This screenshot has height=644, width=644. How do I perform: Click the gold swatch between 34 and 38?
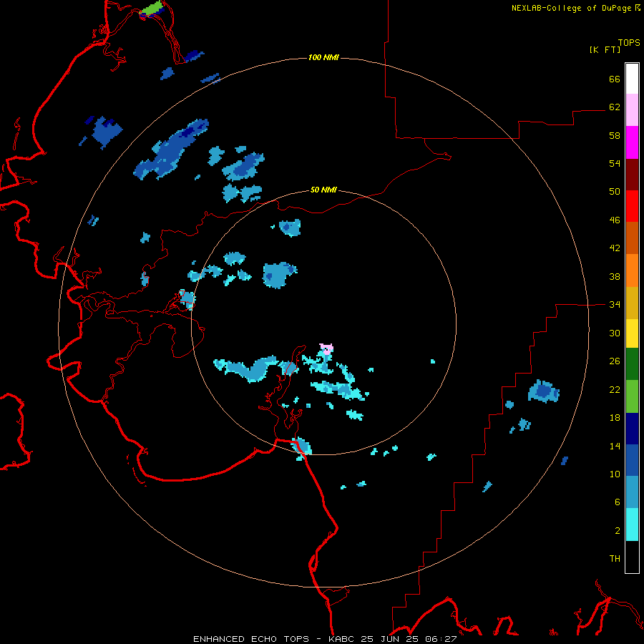(632, 303)
